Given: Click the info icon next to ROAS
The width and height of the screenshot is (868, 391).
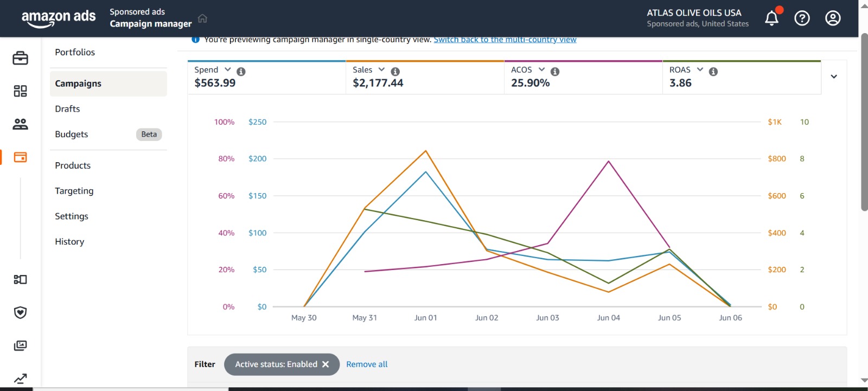Looking at the screenshot, I should click(x=713, y=72).
